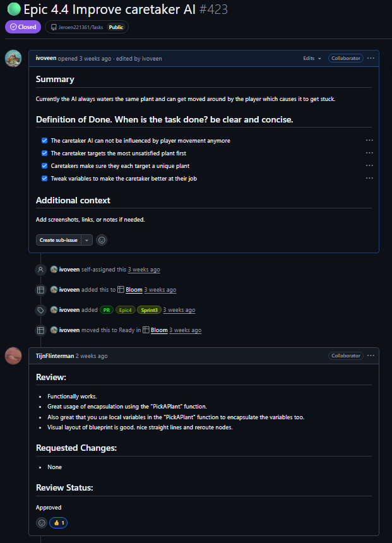Image resolution: width=392 pixels, height=543 pixels.
Task: Uncheck the most unsatisfied plant first checkbox
Action: [44, 153]
